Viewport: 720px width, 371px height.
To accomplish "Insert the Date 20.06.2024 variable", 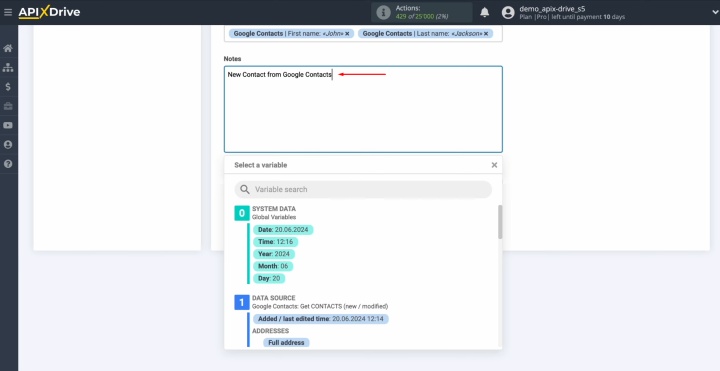I will (x=283, y=230).
